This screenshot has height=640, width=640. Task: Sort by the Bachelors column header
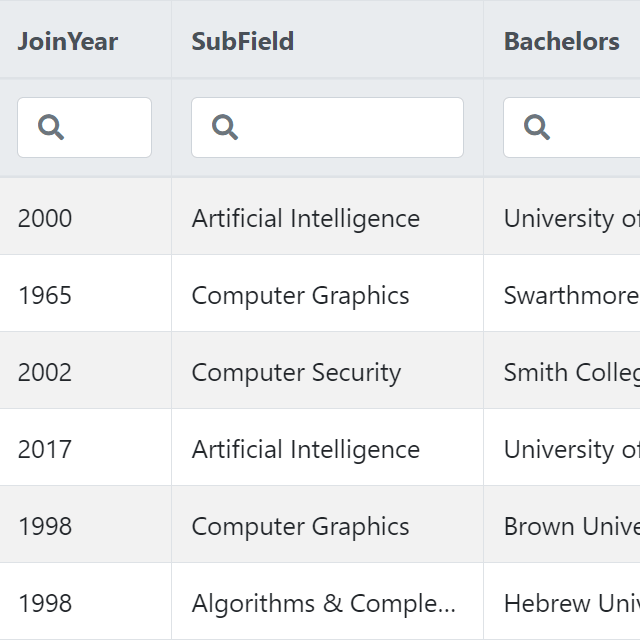pos(562,41)
